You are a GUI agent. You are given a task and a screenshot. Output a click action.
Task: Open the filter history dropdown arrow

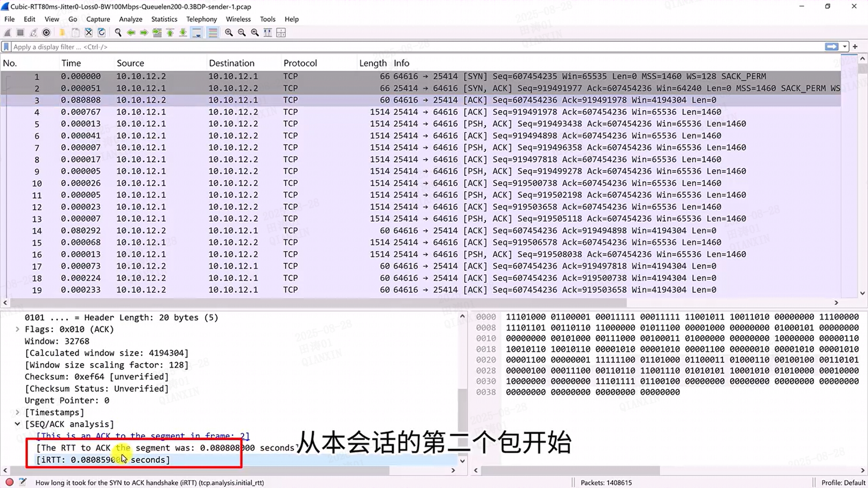(x=844, y=47)
